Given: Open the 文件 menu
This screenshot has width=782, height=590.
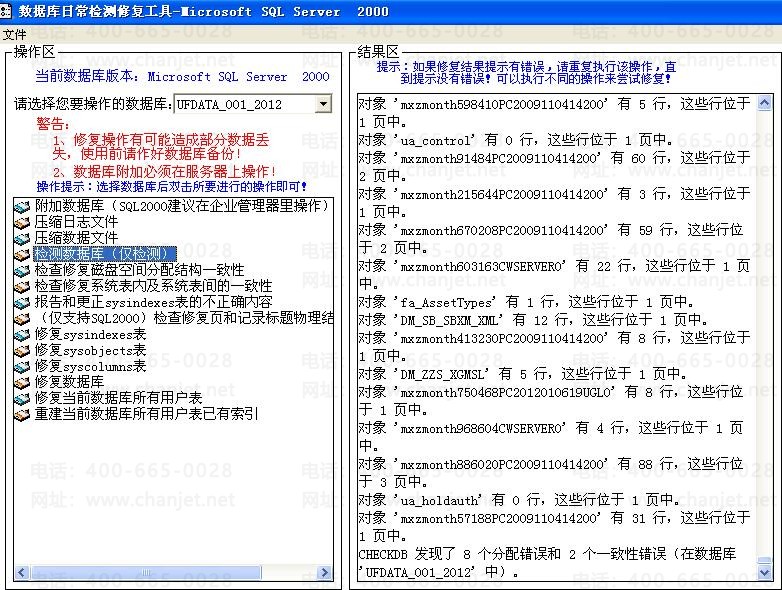Looking at the screenshot, I should [x=14, y=34].
